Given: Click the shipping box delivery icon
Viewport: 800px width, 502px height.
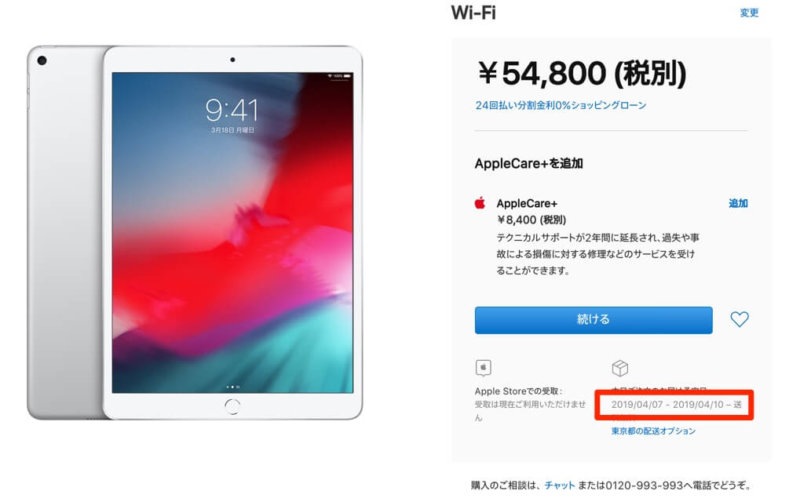Looking at the screenshot, I should [620, 367].
